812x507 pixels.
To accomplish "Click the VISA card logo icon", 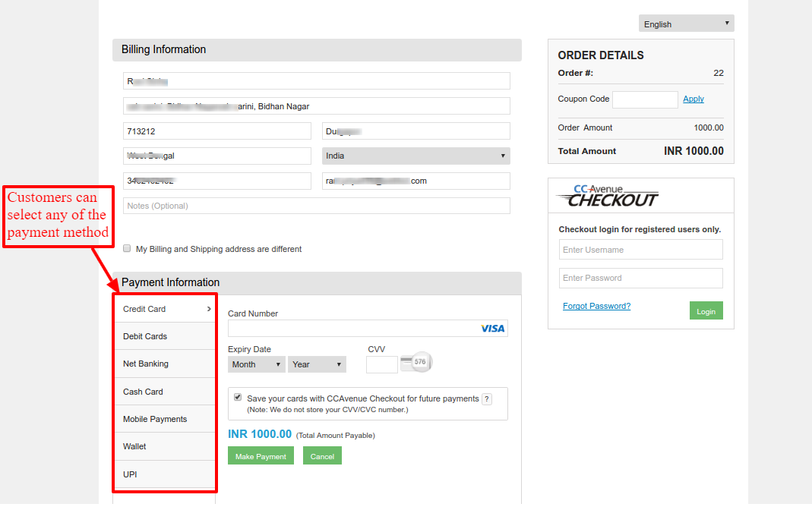I will click(x=492, y=329).
